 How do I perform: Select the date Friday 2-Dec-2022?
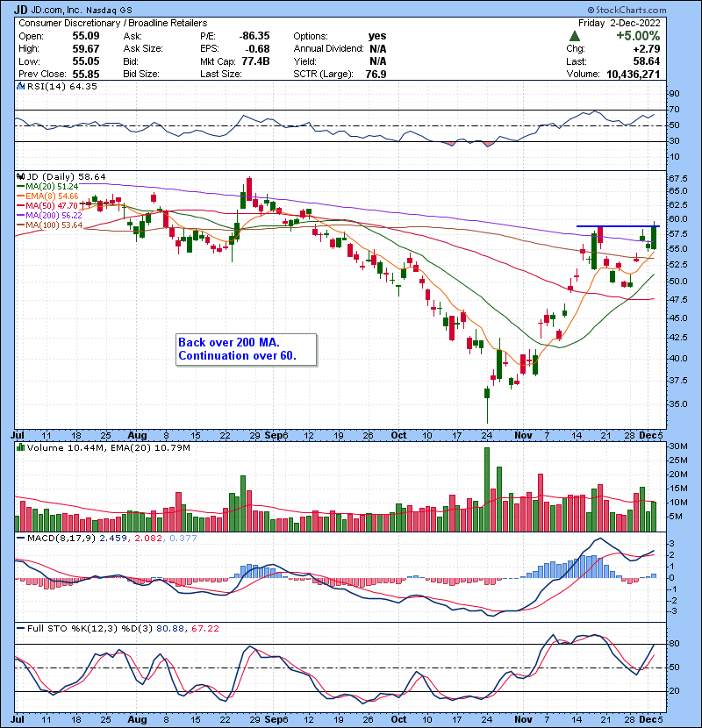[x=619, y=23]
